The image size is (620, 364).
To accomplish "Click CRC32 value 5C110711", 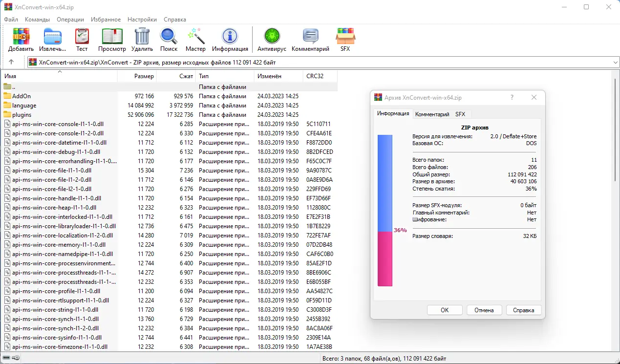I will pyautogui.click(x=319, y=124).
